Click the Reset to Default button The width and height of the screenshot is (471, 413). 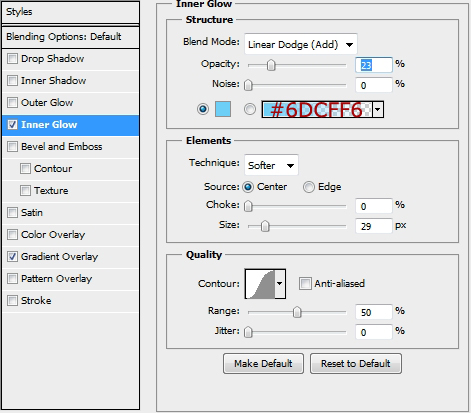click(356, 364)
